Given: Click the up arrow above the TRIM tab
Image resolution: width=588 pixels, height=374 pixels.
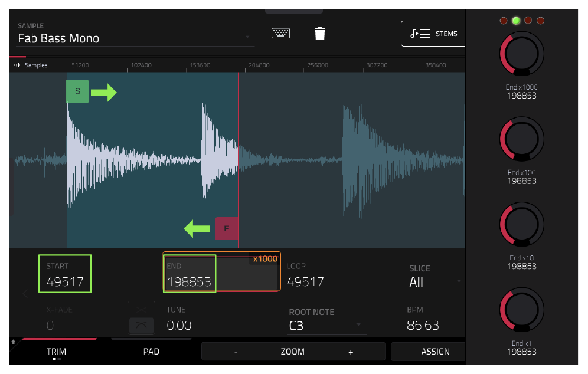Looking at the screenshot, I should 14,342.
